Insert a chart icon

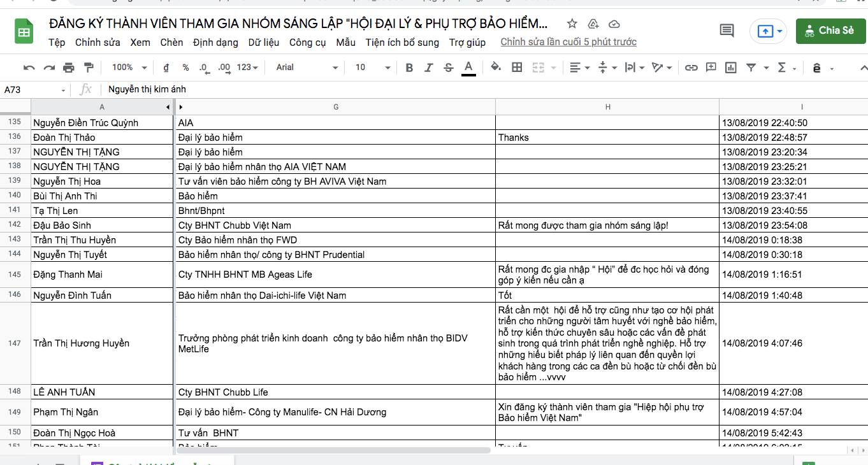[x=731, y=68]
